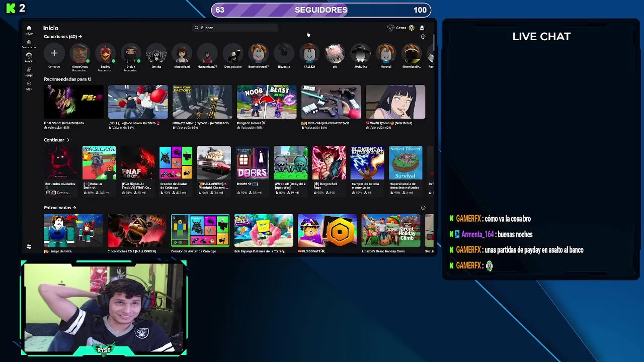Image resolution: width=644 pixels, height=362 pixels.
Task: Open Dreion friend avatar
Action: click(131, 53)
